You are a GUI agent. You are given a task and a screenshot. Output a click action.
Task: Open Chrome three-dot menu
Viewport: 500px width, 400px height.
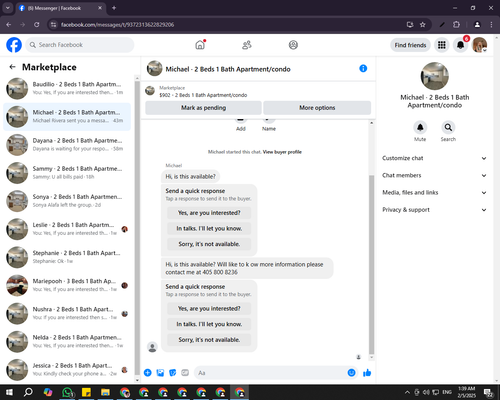tap(491, 25)
